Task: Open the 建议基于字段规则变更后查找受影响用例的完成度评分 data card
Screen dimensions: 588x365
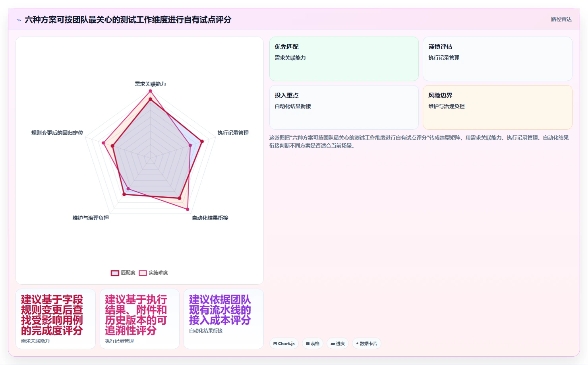Action: point(56,319)
